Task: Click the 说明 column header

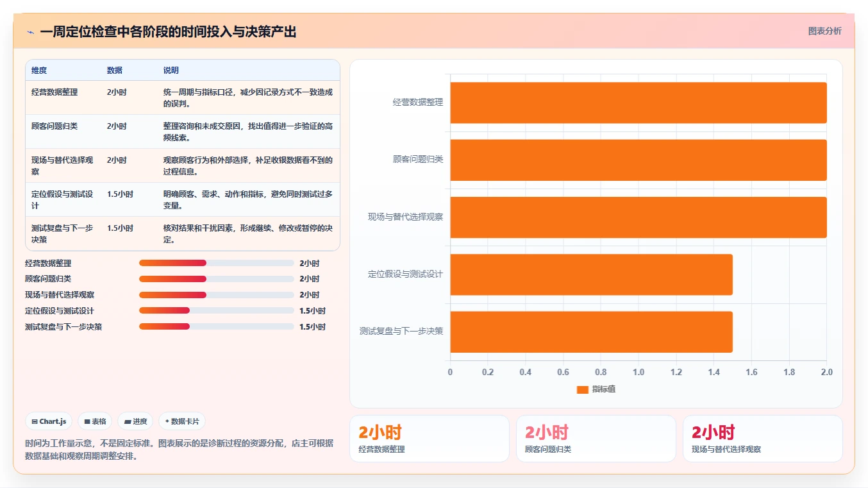Action: click(171, 71)
